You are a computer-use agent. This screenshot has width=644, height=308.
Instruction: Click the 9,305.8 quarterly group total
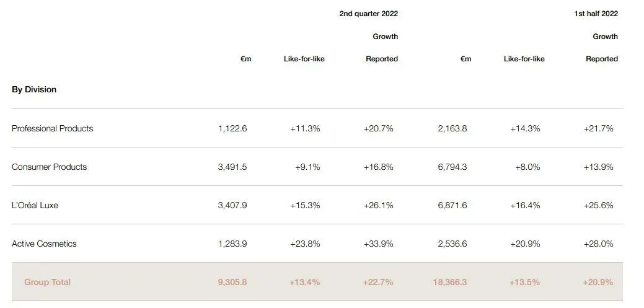[232, 282]
